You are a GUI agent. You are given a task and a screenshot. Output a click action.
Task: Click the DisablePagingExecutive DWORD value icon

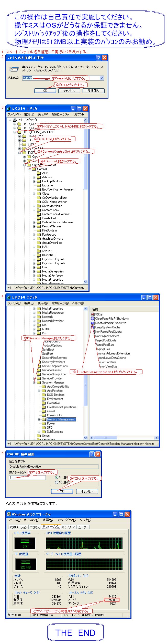(93, 323)
